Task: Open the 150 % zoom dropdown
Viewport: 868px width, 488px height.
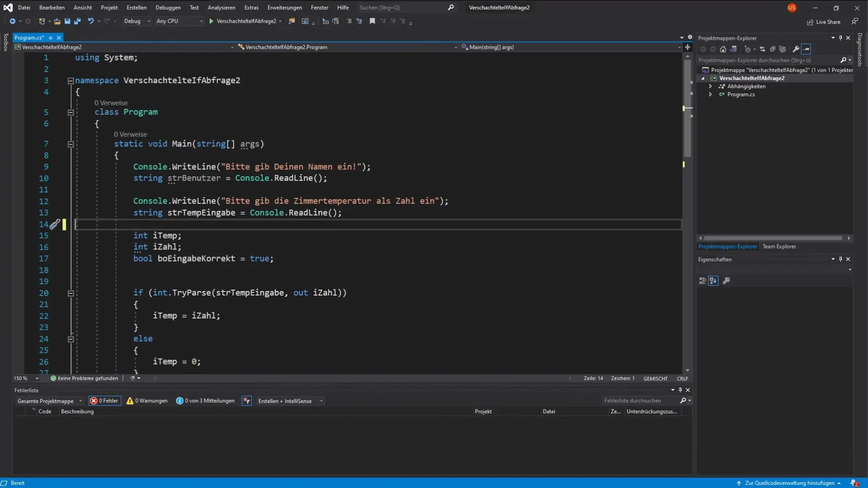Action: pos(26,379)
